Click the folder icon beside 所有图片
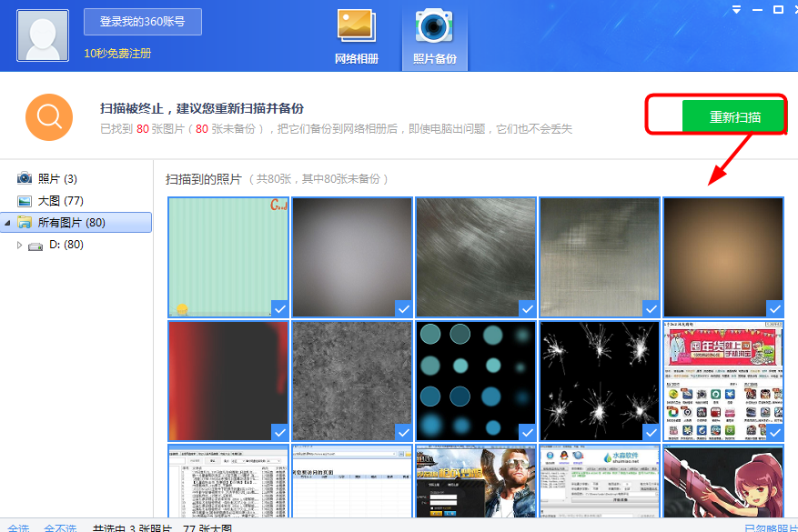This screenshot has width=798, height=532. point(25,223)
